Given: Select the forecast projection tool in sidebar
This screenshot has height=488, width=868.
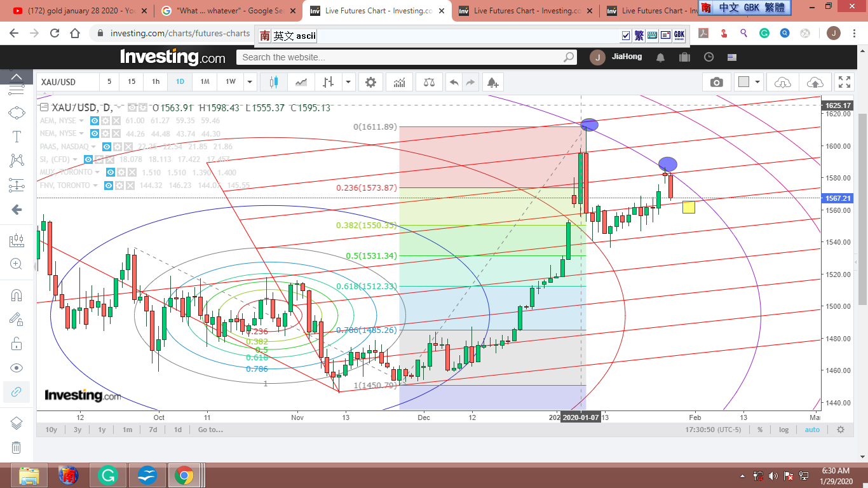Looking at the screenshot, I should 17,186.
